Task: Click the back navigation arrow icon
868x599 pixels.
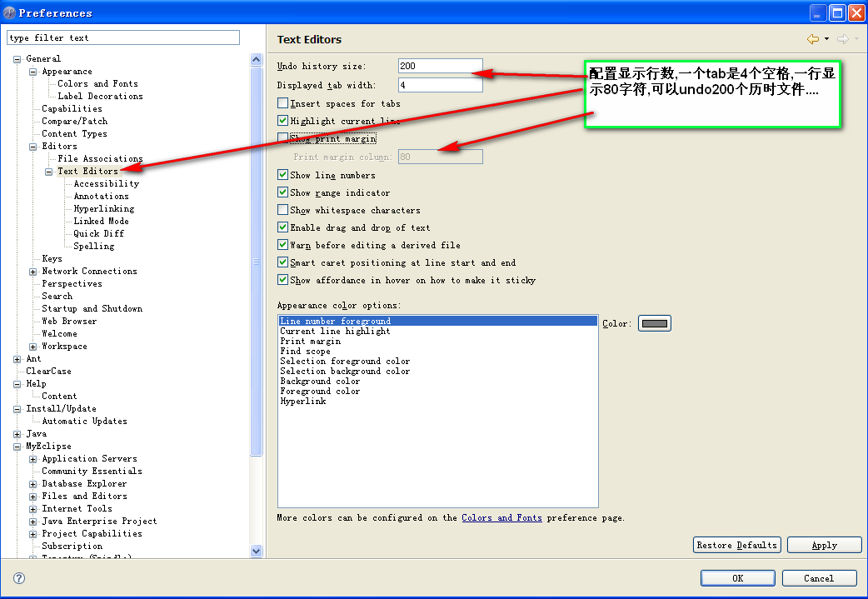Action: point(813,39)
